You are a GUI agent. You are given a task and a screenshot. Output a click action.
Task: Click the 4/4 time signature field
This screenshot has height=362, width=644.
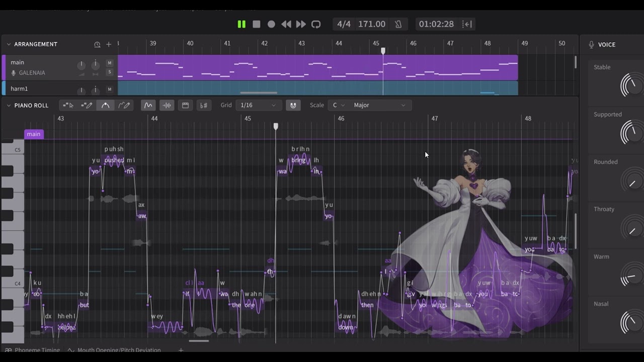point(344,24)
